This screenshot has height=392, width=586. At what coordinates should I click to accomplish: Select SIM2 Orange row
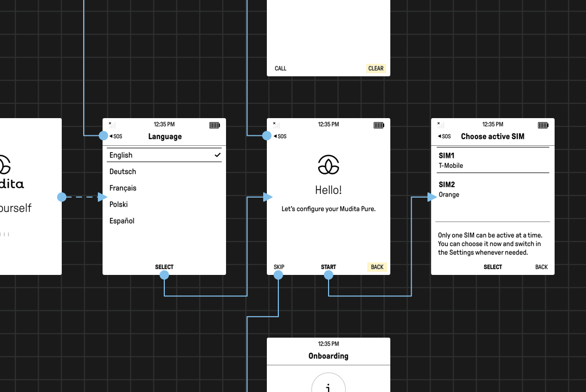point(493,189)
